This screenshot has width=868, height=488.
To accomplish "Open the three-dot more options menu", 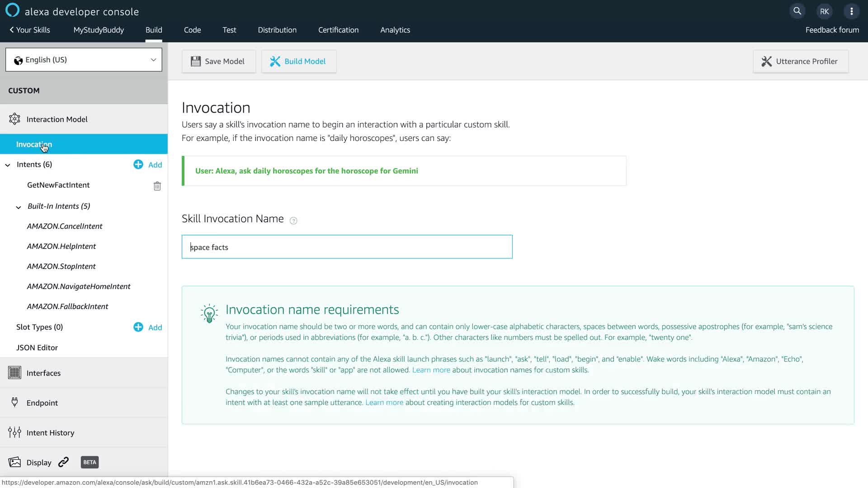I will (851, 11).
